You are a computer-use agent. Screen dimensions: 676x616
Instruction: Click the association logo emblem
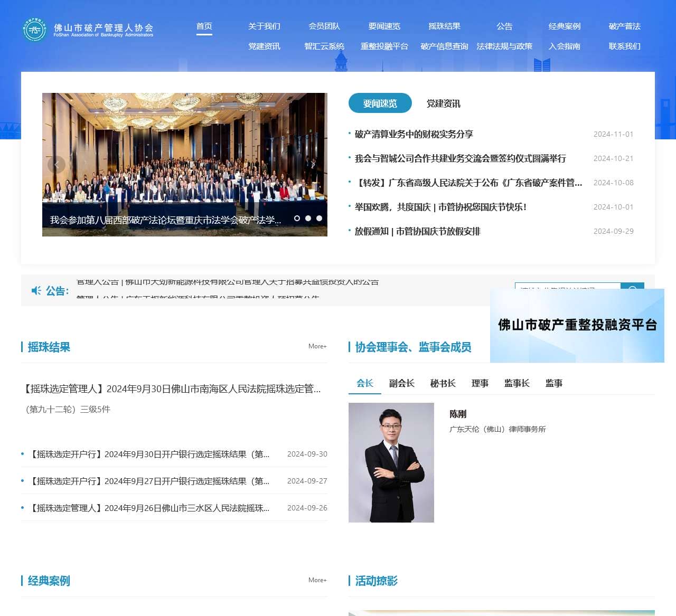click(x=35, y=30)
